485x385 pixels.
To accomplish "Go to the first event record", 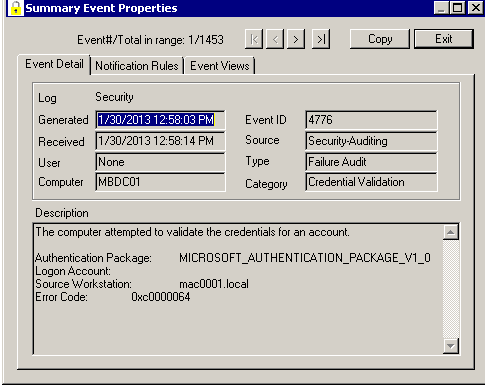I will pos(254,39).
